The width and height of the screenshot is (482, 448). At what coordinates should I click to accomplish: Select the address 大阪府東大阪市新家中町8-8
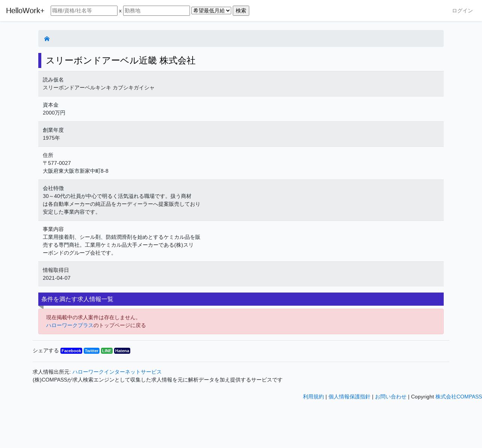tap(75, 171)
